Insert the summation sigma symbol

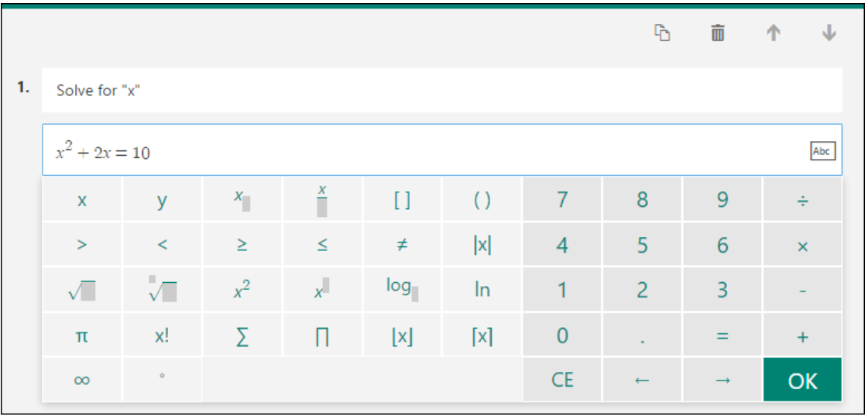click(242, 336)
